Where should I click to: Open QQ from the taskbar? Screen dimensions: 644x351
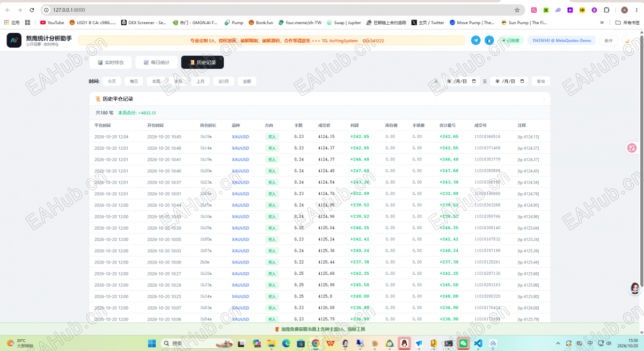[405, 343]
